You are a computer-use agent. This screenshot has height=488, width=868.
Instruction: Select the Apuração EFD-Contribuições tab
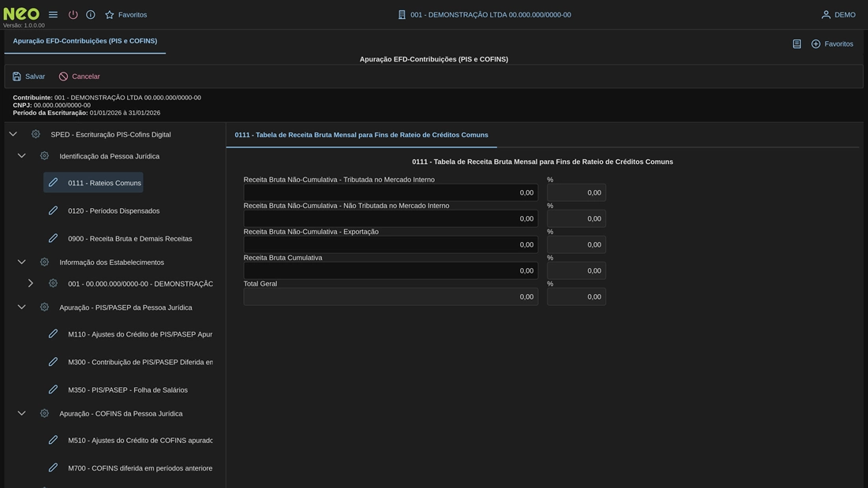84,41
